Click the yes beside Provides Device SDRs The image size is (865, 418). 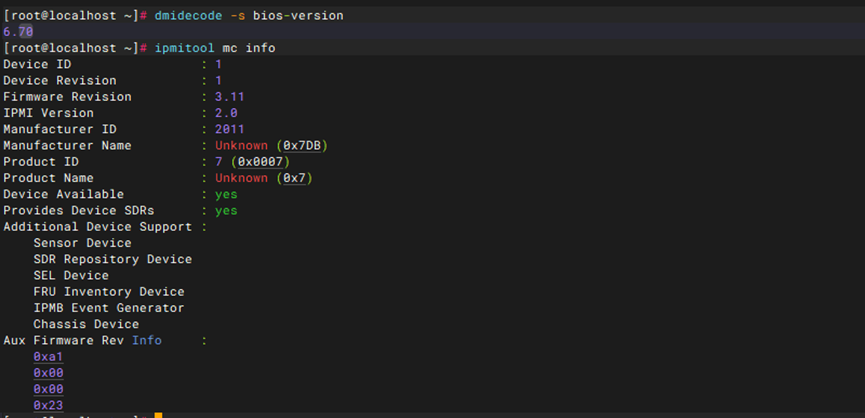(226, 211)
